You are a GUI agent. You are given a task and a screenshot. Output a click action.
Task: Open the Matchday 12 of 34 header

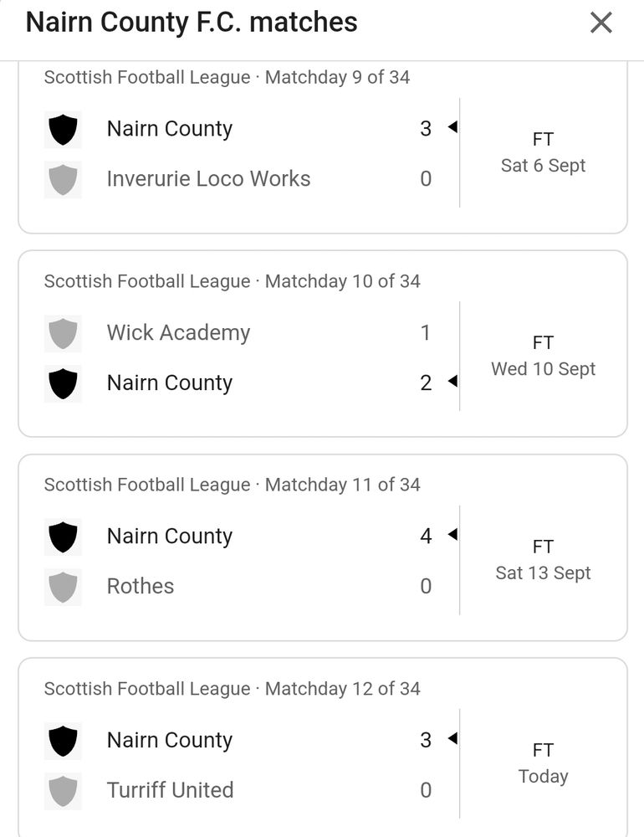click(232, 689)
